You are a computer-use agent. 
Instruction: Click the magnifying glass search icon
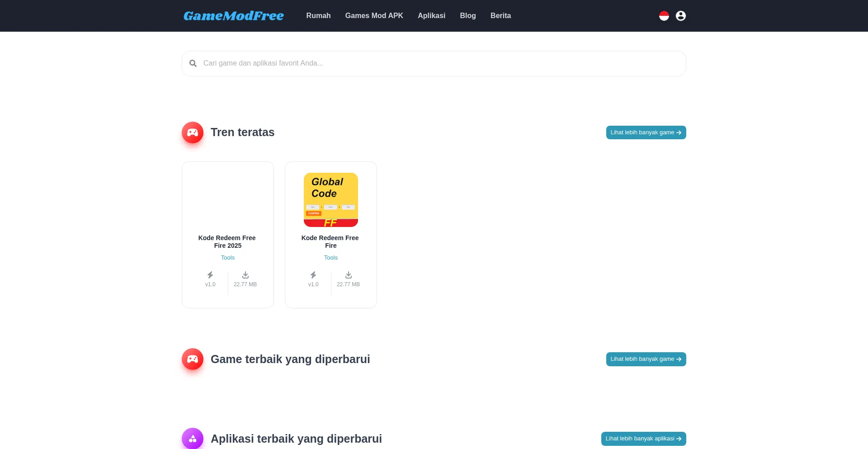coord(193,63)
